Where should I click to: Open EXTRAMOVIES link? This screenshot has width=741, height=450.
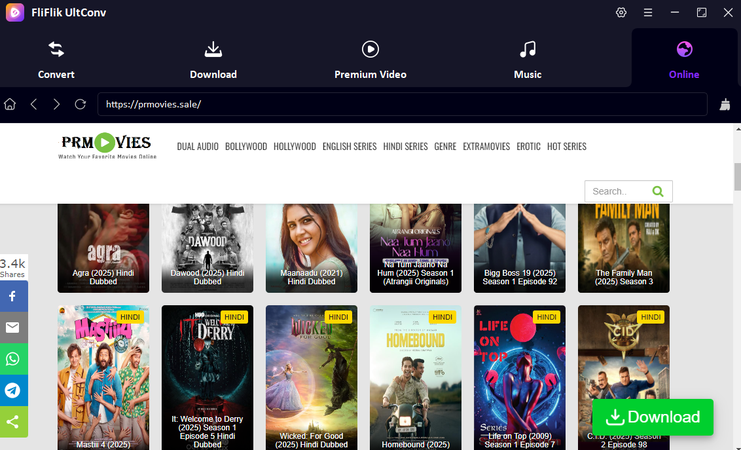[486, 147]
